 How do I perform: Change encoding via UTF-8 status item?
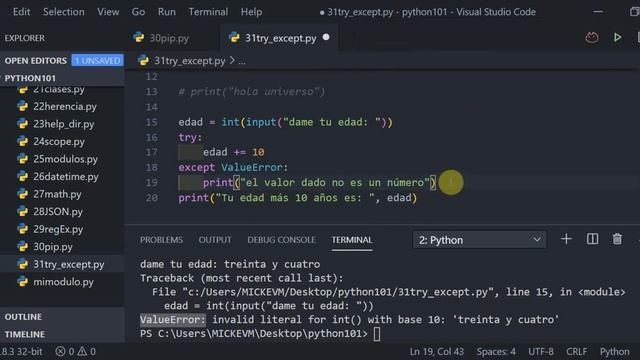pos(541,351)
